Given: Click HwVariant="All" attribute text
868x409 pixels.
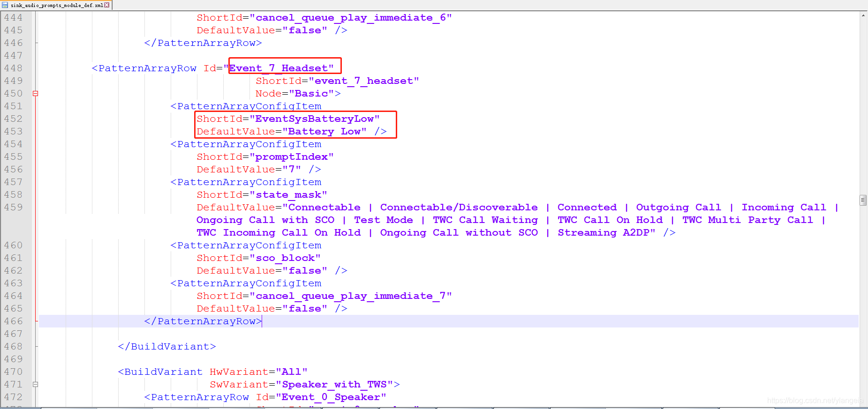Looking at the screenshot, I should (x=258, y=372).
